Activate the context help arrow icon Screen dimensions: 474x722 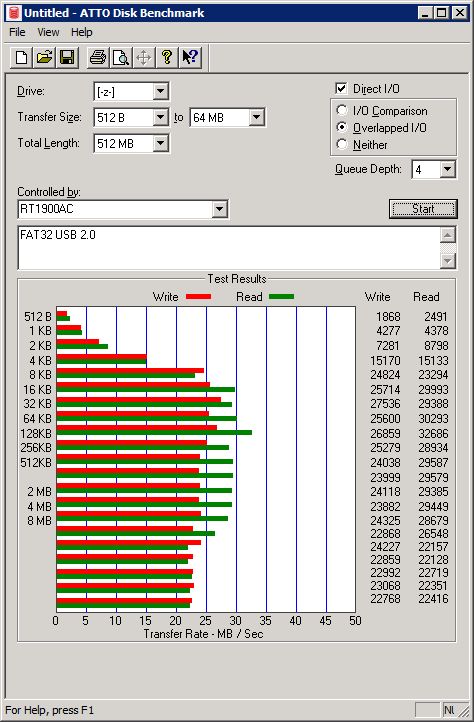(190, 58)
